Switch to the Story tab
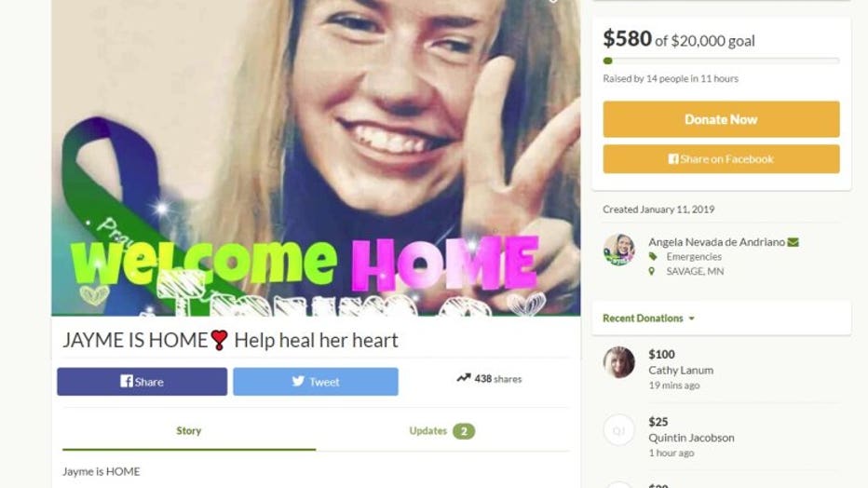The height and width of the screenshot is (488, 868). (189, 430)
